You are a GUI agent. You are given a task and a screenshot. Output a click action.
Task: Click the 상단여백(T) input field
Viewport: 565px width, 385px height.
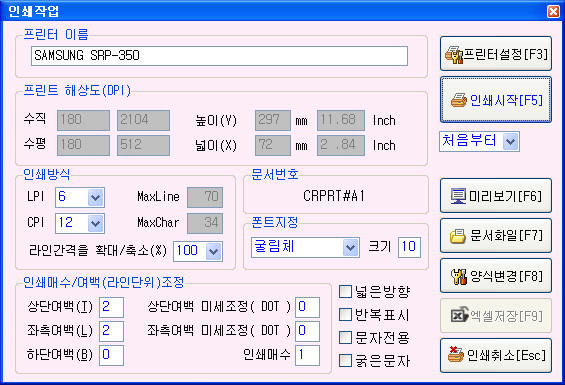[x=111, y=307]
